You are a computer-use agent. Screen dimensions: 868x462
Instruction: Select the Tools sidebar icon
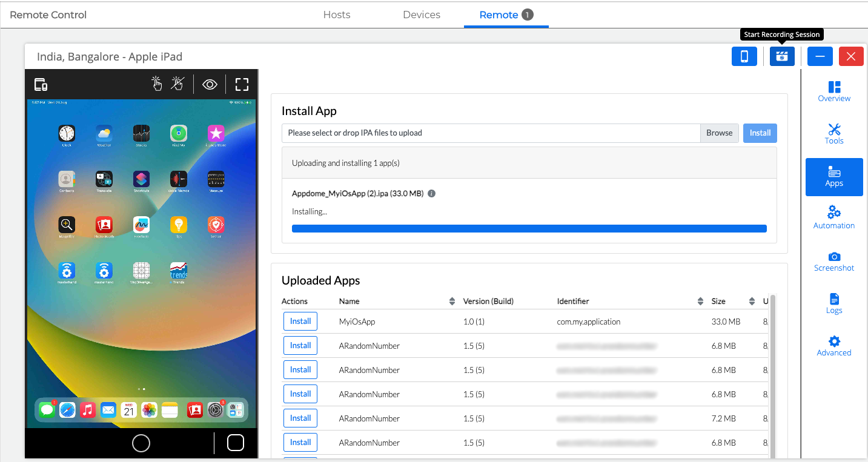(834, 133)
